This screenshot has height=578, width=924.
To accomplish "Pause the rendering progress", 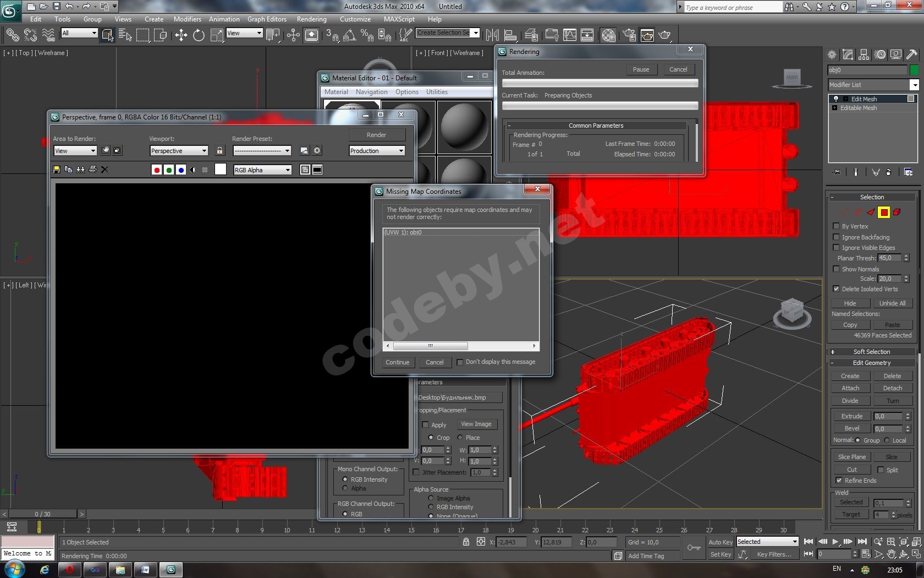I will (641, 69).
